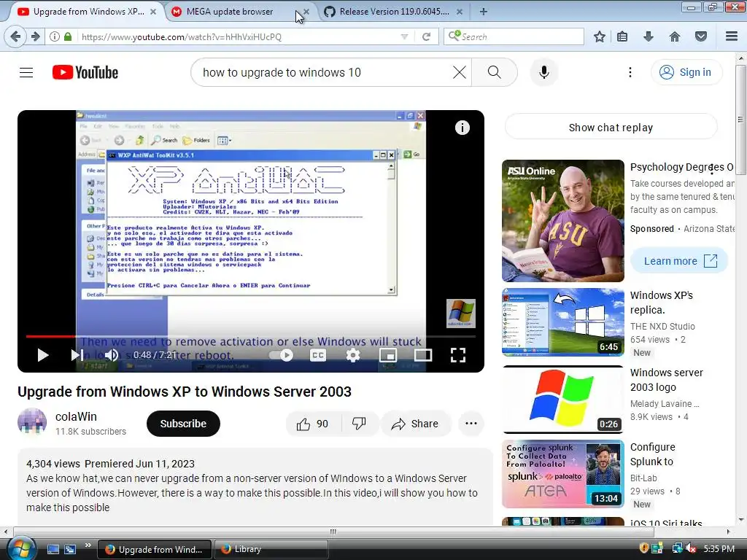747x560 pixels.
Task: Show video info card icon
Action: pos(462,128)
